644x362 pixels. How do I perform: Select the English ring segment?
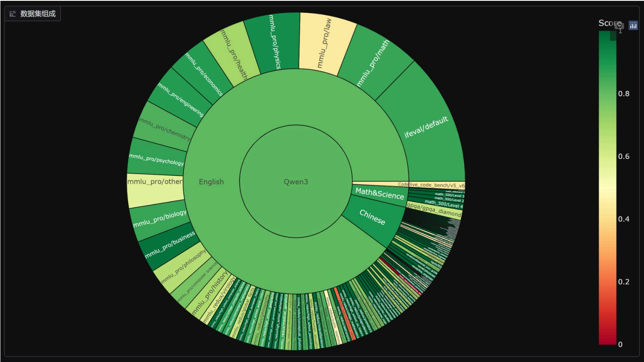[x=211, y=182]
